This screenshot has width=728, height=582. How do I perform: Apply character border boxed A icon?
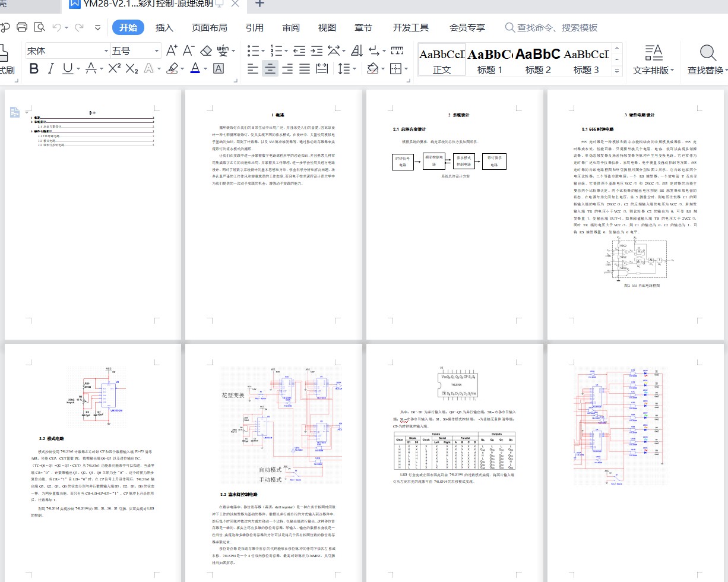(219, 69)
